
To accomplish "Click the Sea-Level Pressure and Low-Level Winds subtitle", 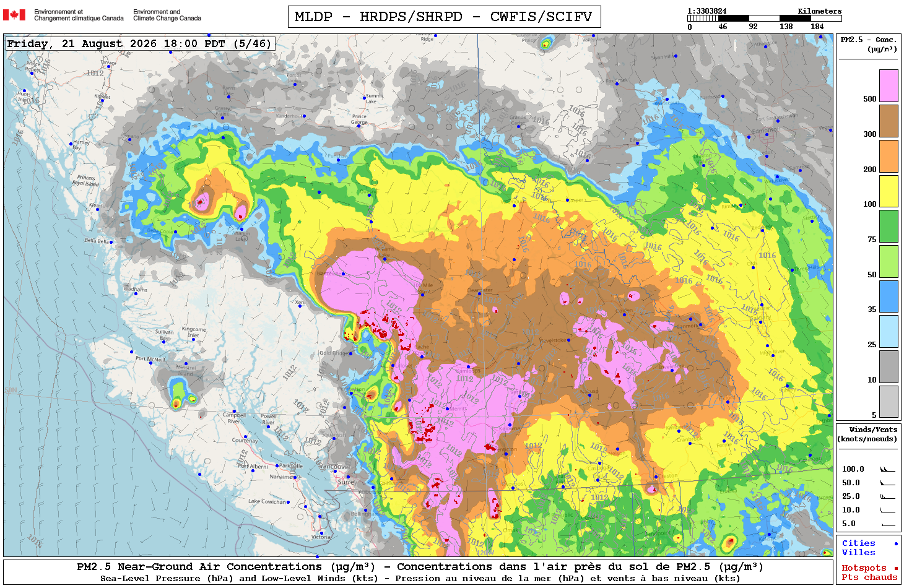I will (420, 579).
